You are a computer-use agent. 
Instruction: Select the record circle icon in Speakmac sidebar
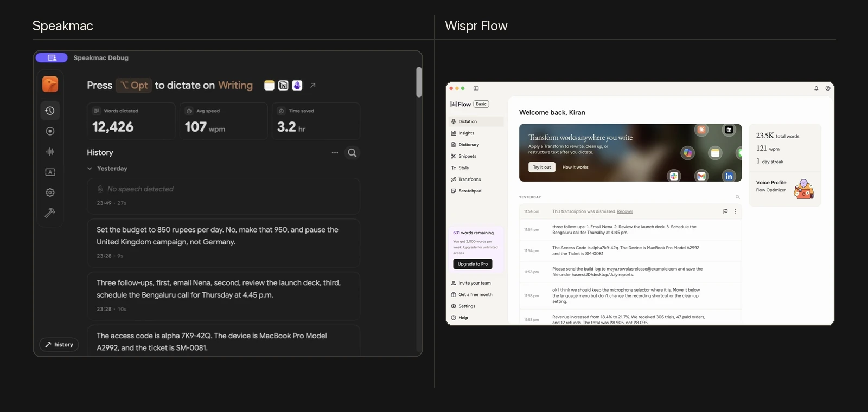[x=50, y=131]
